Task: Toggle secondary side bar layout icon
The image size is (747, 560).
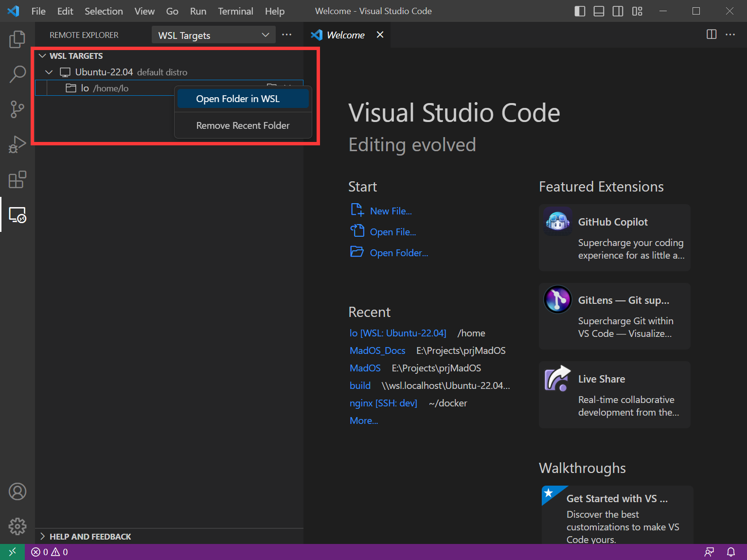Action: tap(618, 11)
